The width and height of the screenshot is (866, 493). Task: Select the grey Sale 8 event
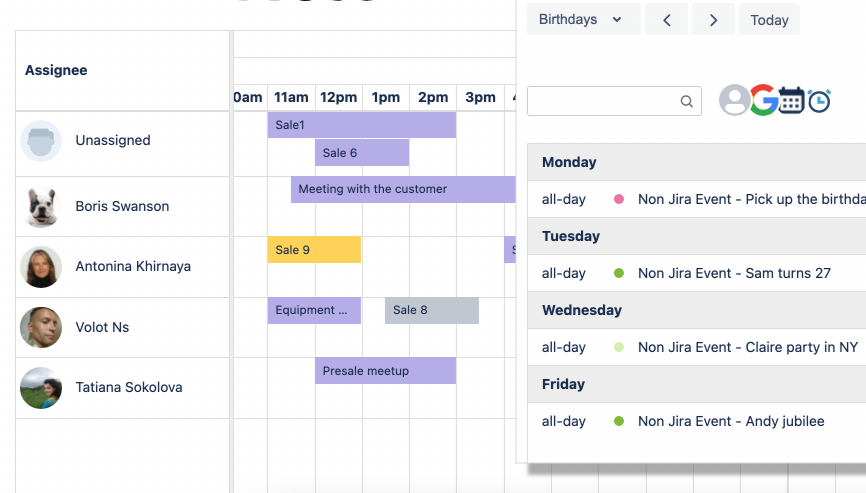[431, 310]
